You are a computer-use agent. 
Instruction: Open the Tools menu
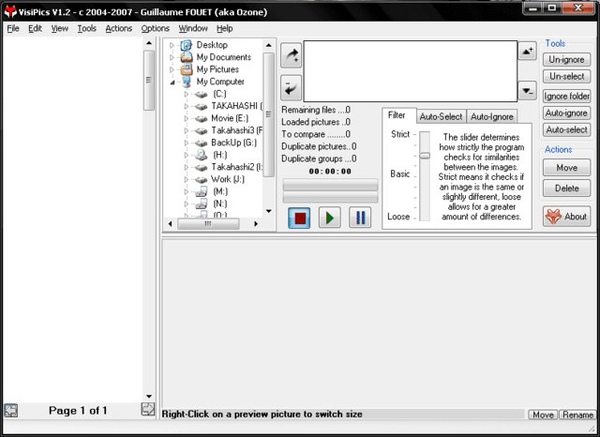coord(87,28)
